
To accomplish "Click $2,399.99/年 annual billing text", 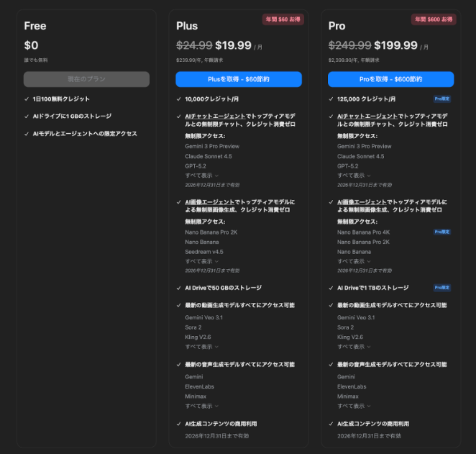I will [x=354, y=60].
